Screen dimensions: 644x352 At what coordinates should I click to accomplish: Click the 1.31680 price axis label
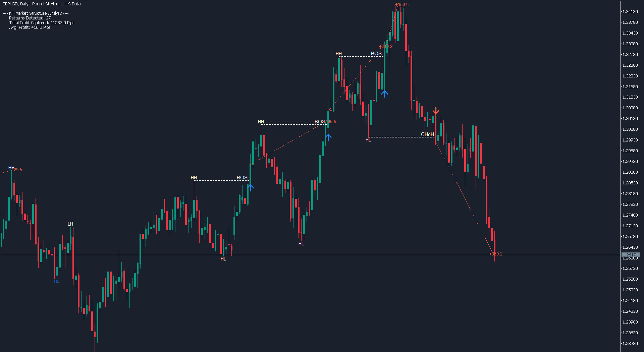(630, 87)
